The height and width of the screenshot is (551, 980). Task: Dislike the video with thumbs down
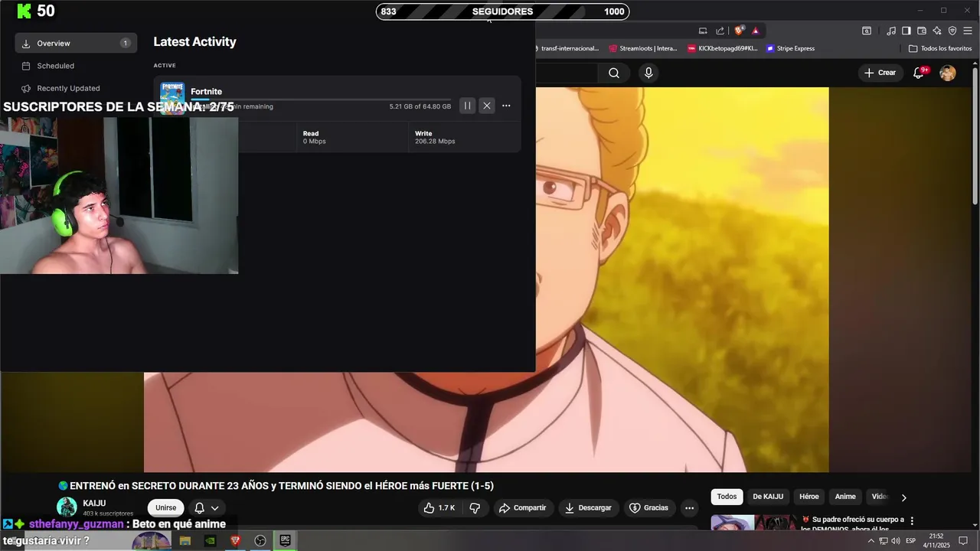coord(475,507)
